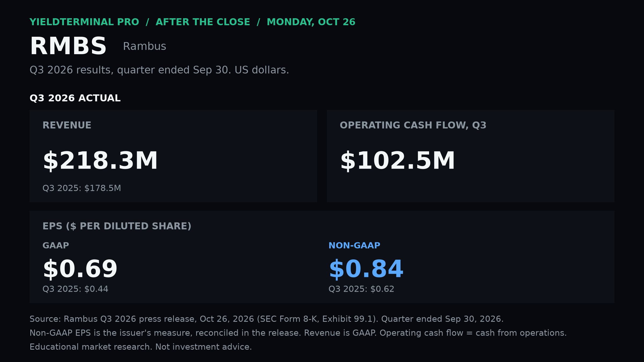This screenshot has width=644, height=362.
Task: Click the EPS per diluted share heading
Action: (x=117, y=226)
